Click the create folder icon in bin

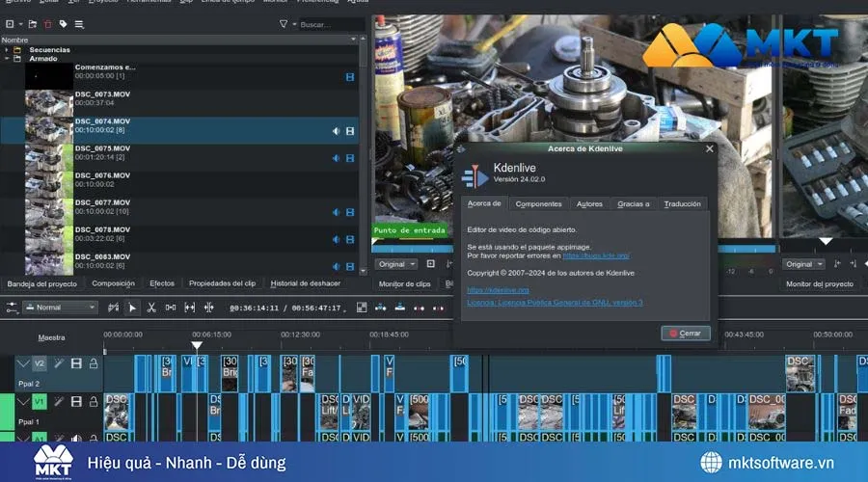(x=33, y=23)
